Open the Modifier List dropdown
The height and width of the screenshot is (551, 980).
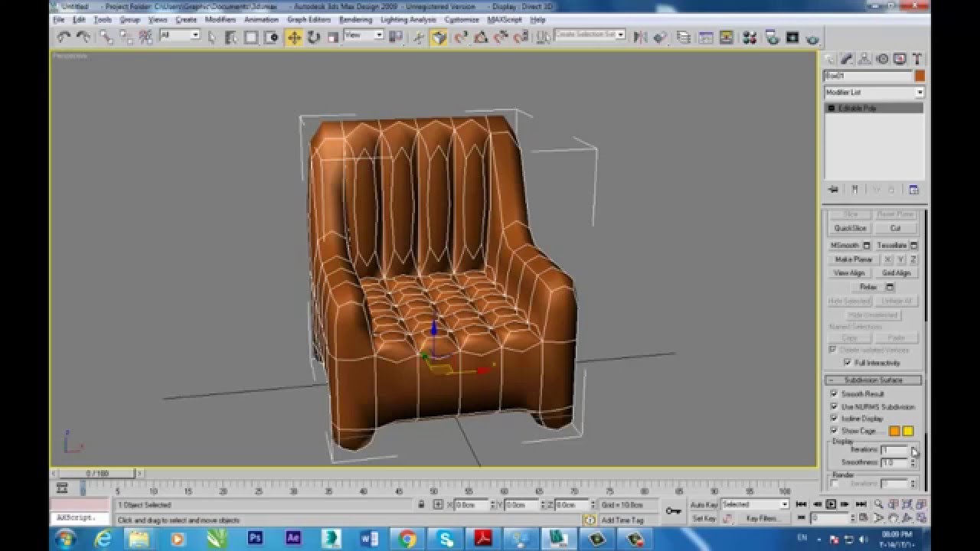click(874, 93)
